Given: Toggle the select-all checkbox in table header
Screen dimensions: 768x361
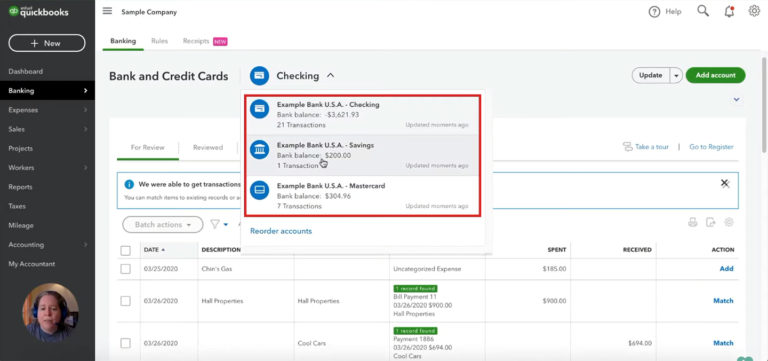Looking at the screenshot, I should click(x=126, y=250).
